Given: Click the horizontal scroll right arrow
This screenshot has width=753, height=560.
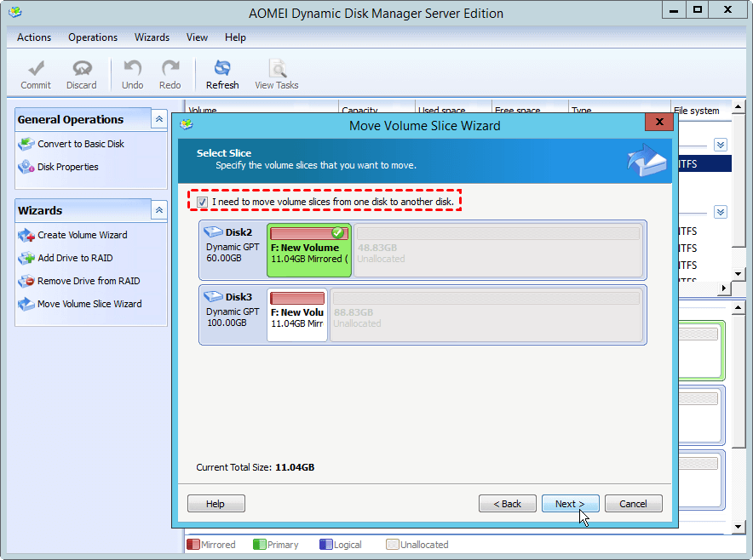Looking at the screenshot, I should coord(724,288).
